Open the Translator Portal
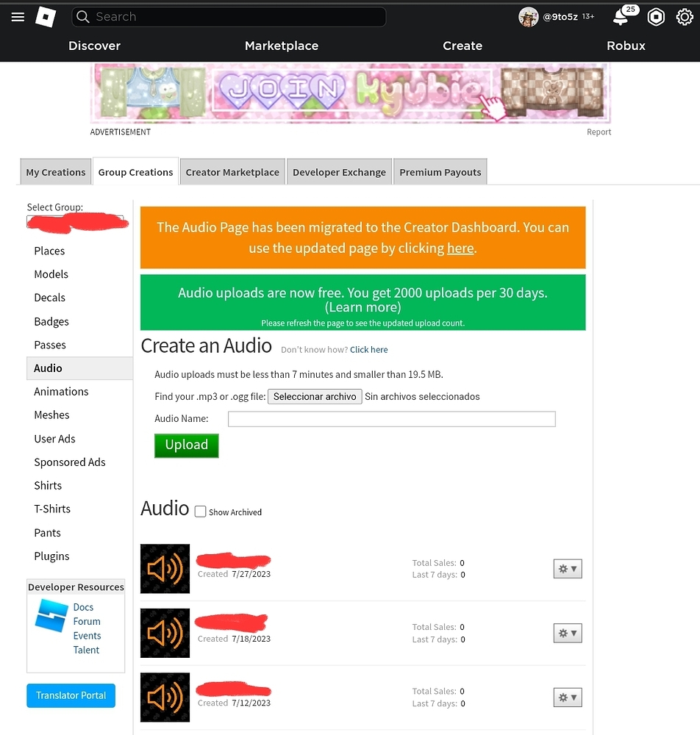The height and width of the screenshot is (735, 700). click(71, 695)
